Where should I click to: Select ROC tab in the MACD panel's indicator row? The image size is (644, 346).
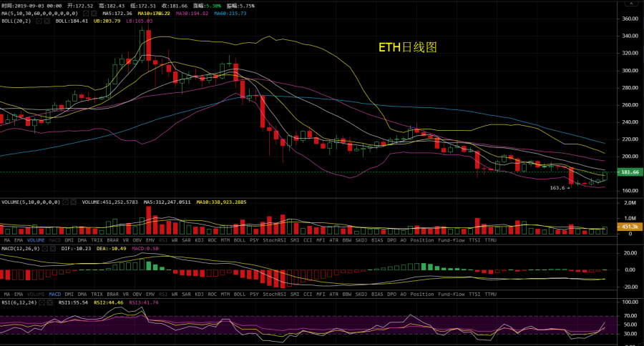pyautogui.click(x=212, y=295)
